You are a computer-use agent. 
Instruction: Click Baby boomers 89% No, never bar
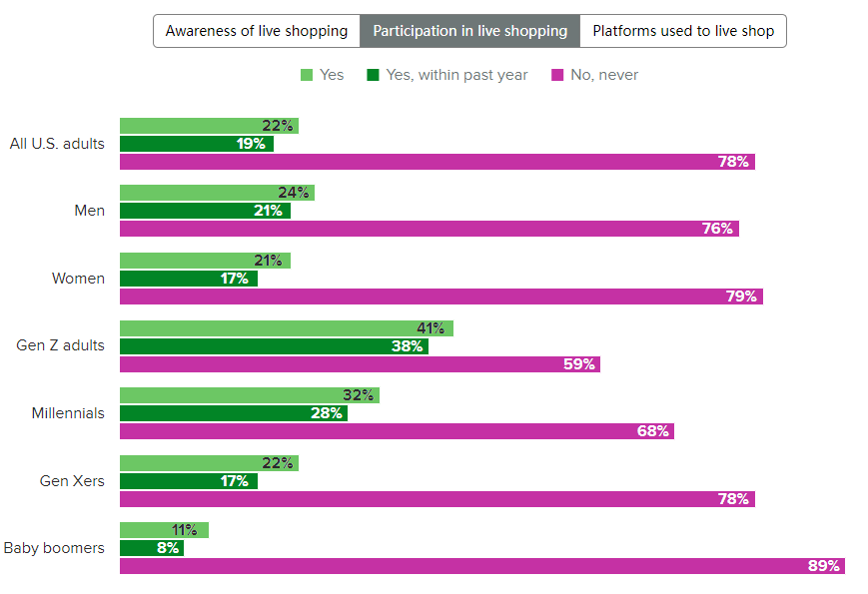481,566
